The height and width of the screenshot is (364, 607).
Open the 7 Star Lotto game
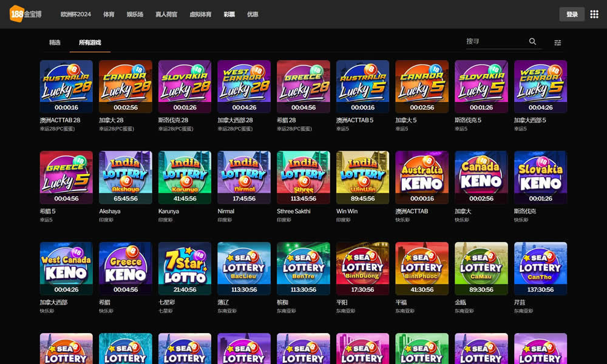coord(185,269)
